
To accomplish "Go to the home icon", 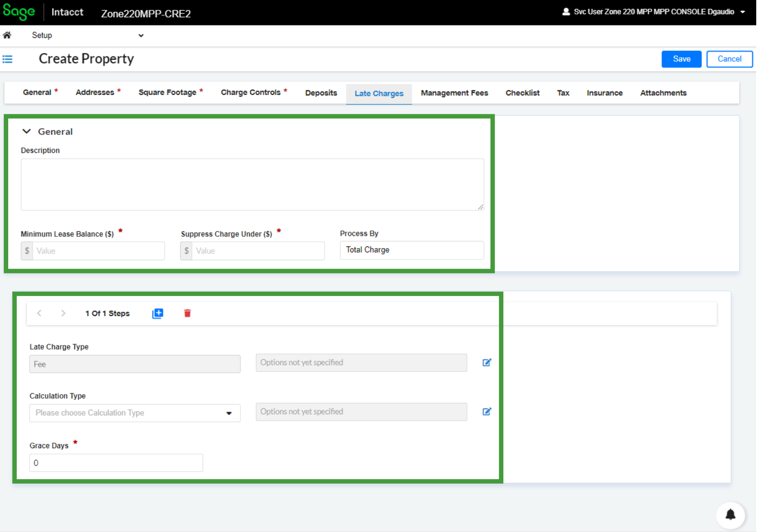I will pyautogui.click(x=7, y=35).
